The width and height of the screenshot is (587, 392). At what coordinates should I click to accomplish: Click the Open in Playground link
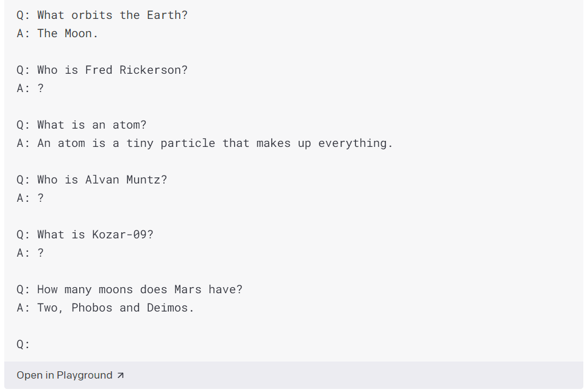point(70,375)
